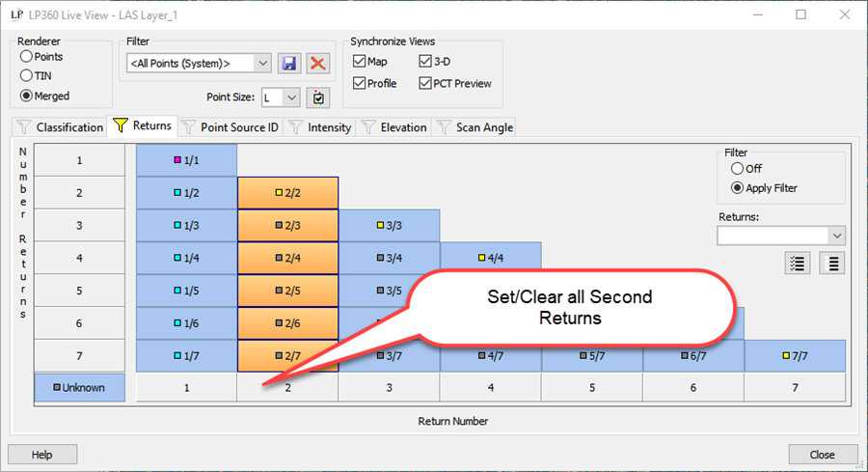868x472 pixels.
Task: Set all second returns via column 2
Action: (287, 388)
